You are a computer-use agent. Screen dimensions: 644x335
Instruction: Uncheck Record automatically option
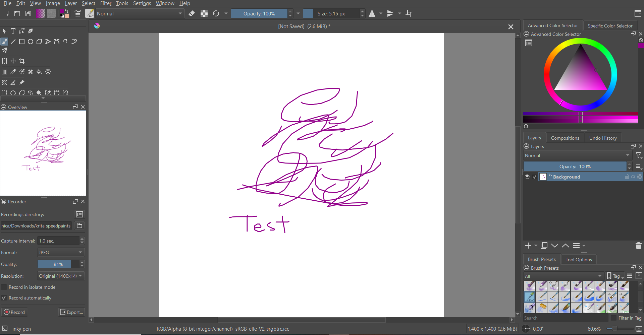(x=4, y=298)
